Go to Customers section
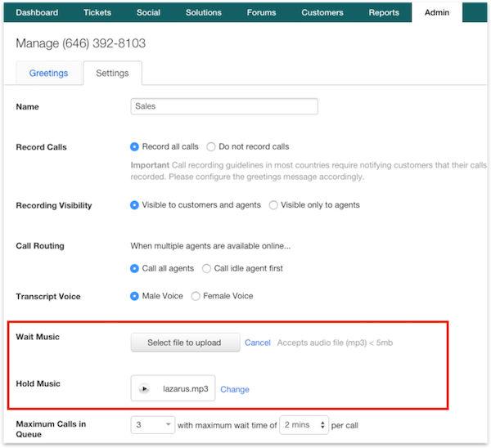Image resolution: width=491 pixels, height=448 pixels. (322, 12)
